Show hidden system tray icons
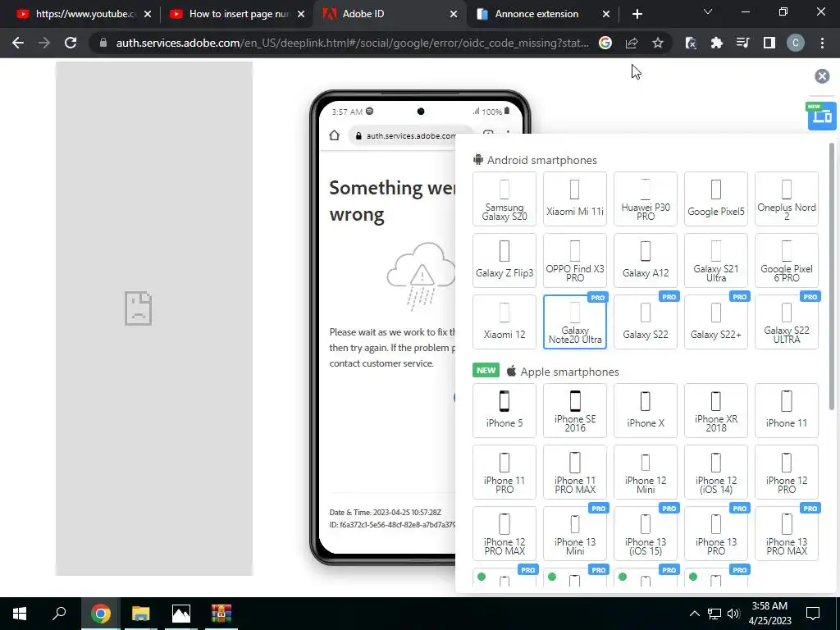840x630 pixels. (694, 614)
